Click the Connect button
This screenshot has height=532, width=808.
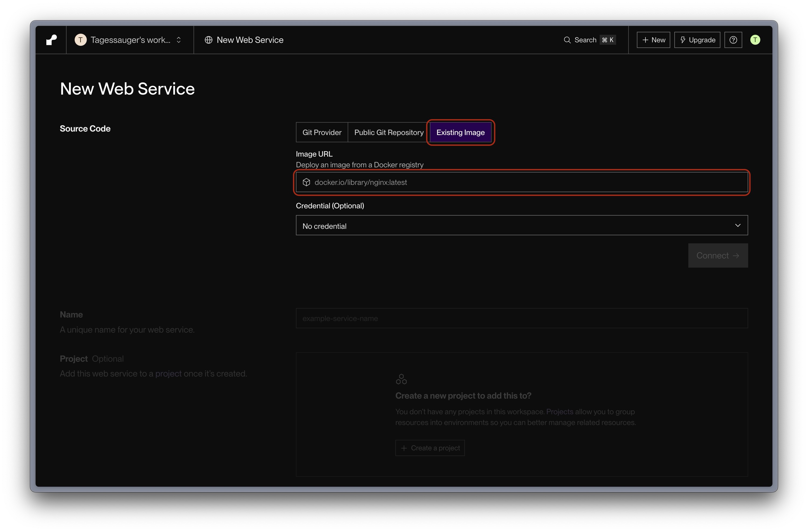pos(718,255)
